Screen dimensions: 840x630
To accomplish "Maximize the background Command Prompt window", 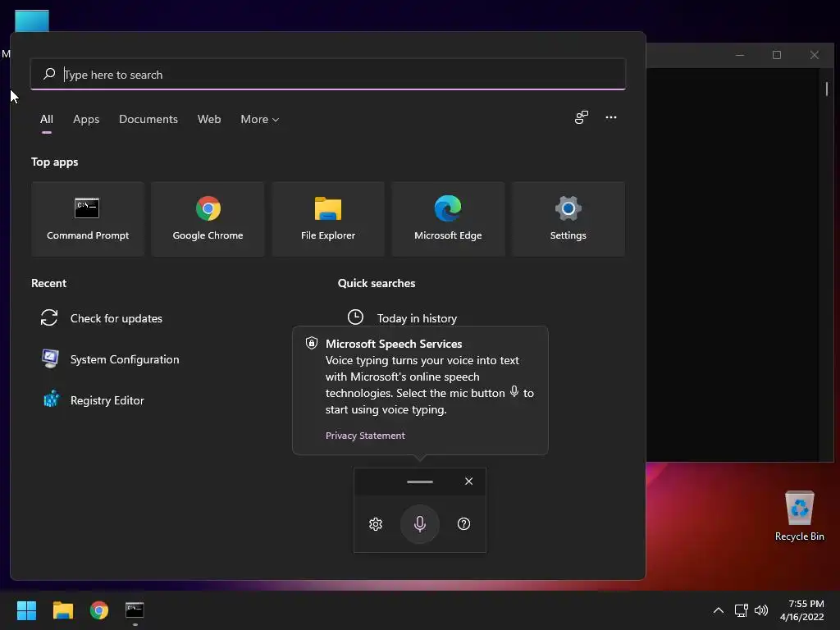I will (x=777, y=55).
